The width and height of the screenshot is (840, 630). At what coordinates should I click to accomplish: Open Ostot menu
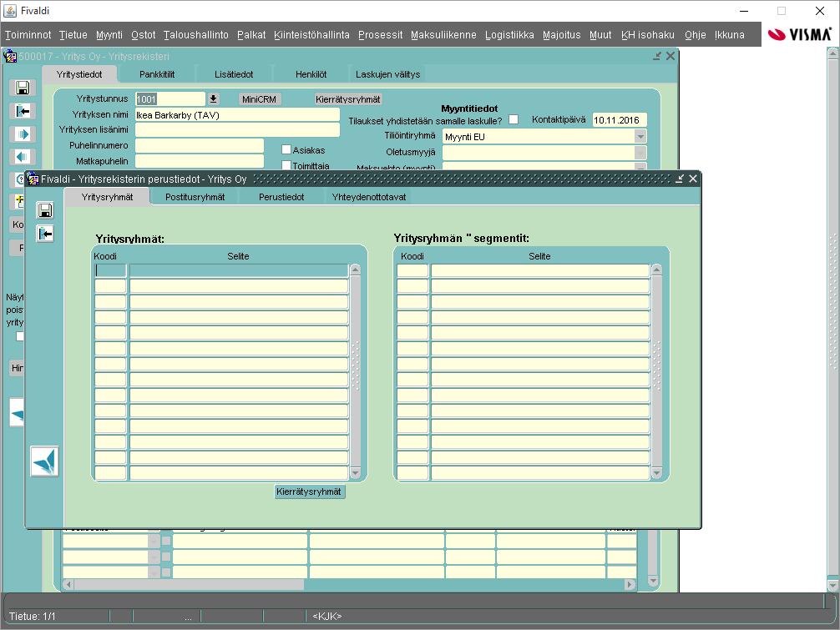click(x=144, y=35)
